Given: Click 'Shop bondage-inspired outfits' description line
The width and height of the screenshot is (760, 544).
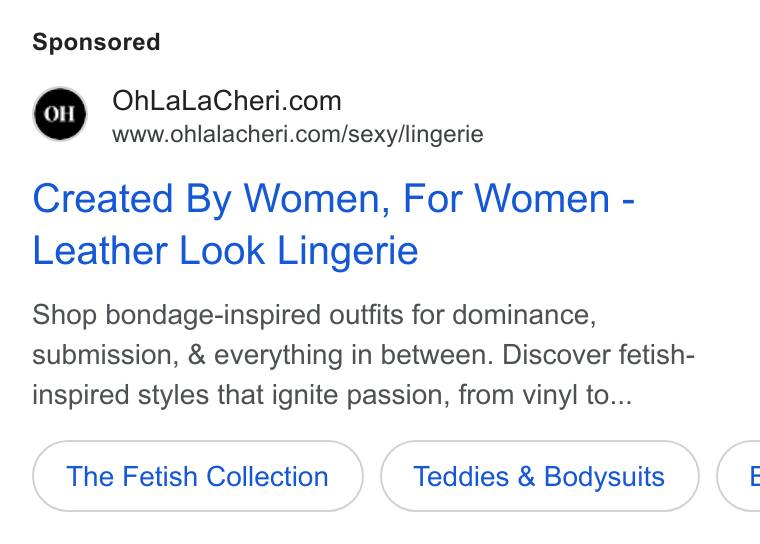Looking at the screenshot, I should (314, 315).
